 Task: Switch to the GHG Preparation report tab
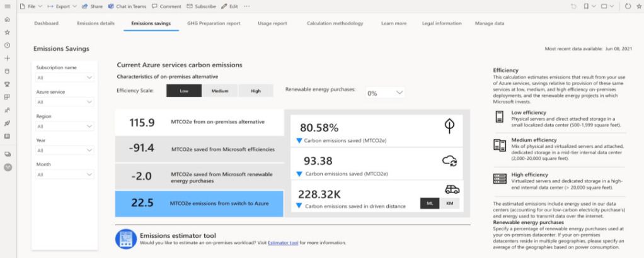tap(214, 23)
